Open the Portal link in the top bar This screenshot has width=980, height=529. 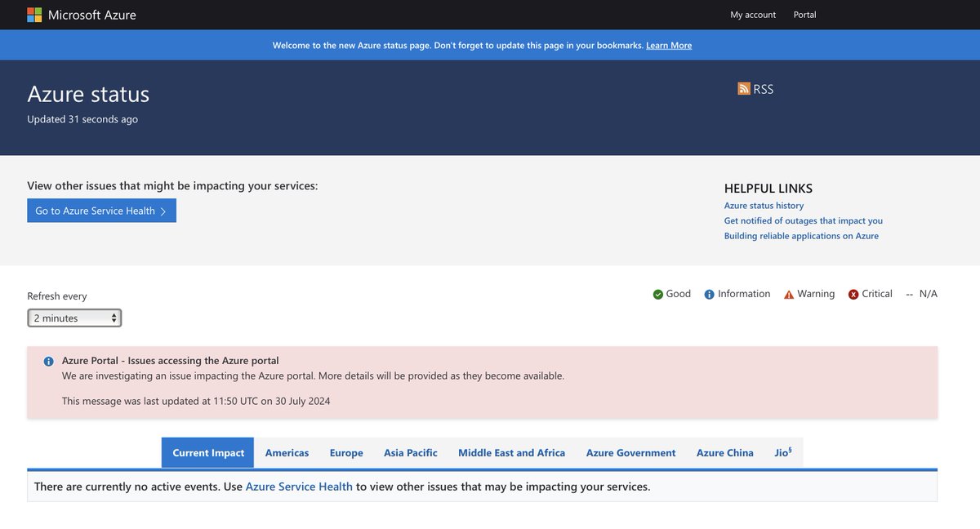pos(804,15)
